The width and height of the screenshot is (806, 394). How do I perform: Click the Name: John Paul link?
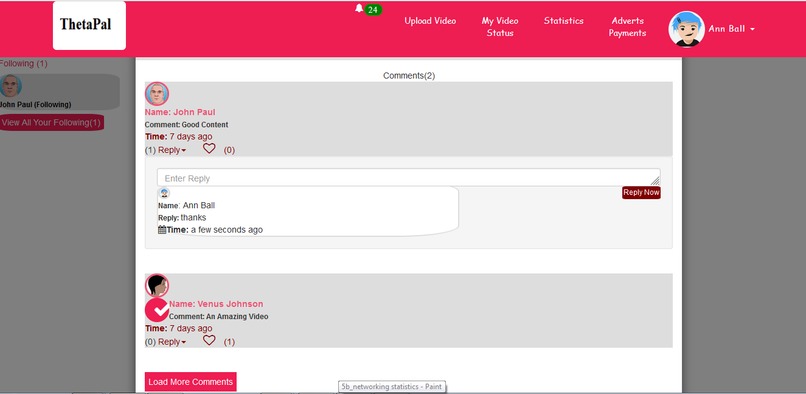[180, 112]
